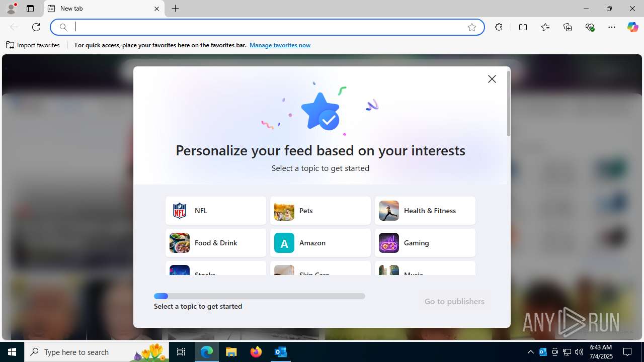The image size is (644, 362).
Task: Click the Refresh page icon
Action: [x=36, y=27]
